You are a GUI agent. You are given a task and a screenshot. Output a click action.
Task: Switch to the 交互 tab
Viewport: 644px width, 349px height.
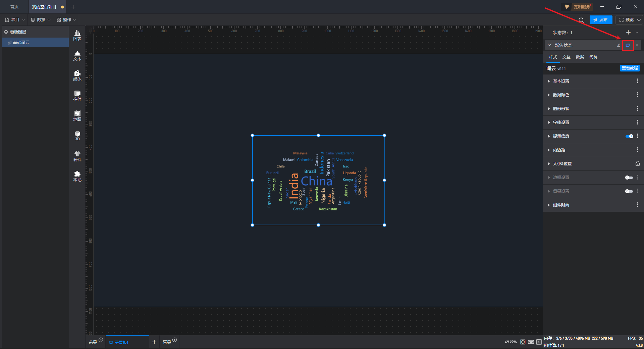566,57
